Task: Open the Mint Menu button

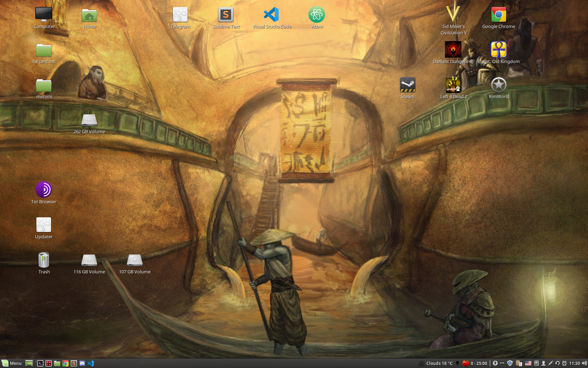Action: [x=12, y=363]
